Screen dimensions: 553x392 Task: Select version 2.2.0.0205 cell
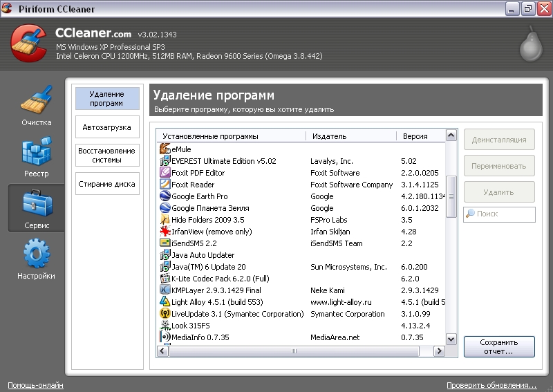pyautogui.click(x=420, y=173)
